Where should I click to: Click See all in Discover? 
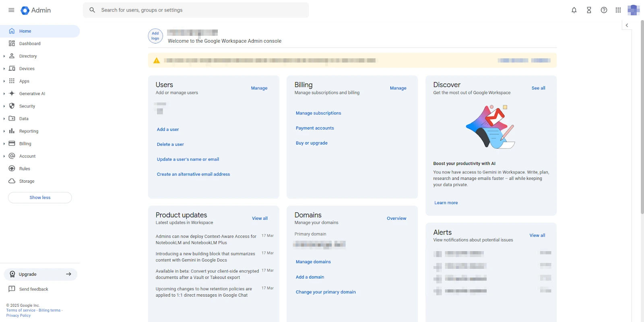538,88
